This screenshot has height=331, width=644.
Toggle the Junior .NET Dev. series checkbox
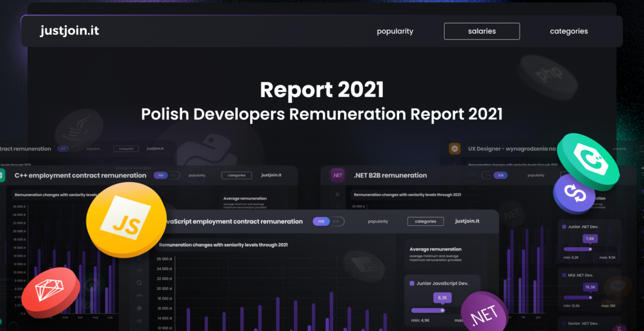[x=564, y=227]
